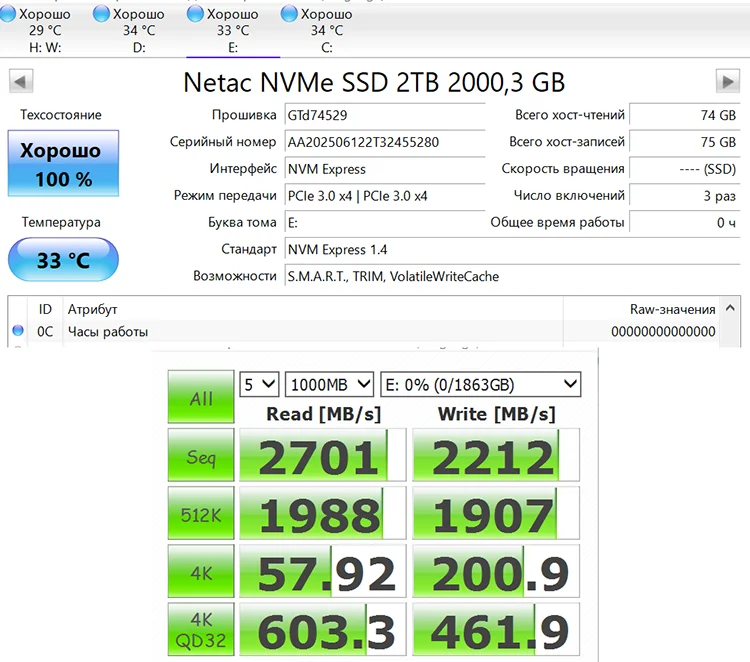This screenshot has width=750, height=662.
Task: Run all benchmarks with All button
Action: [201, 397]
